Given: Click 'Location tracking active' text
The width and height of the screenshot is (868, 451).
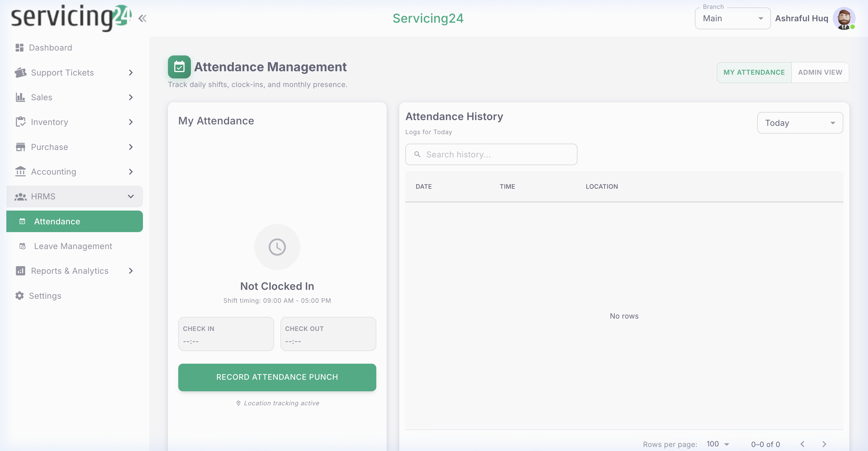Looking at the screenshot, I should click(281, 403).
